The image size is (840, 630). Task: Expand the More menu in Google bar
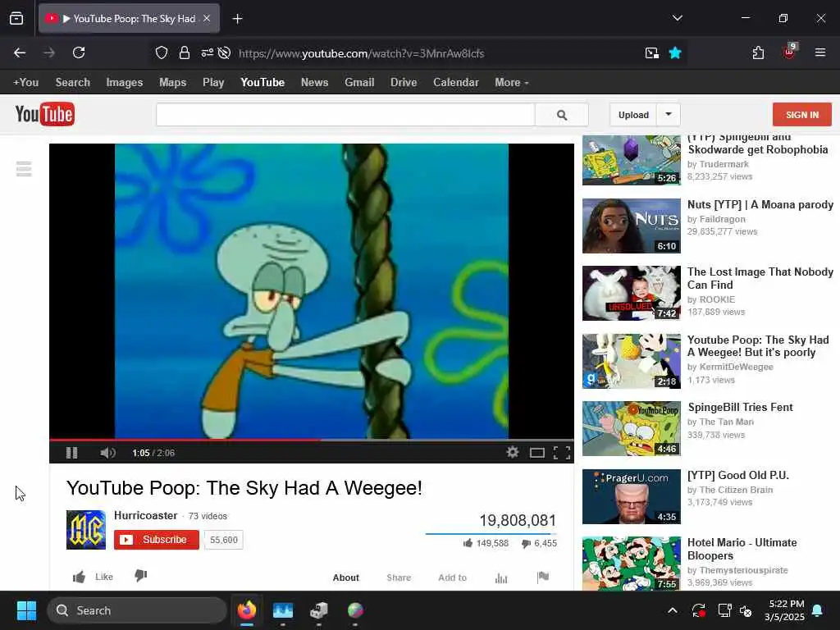point(512,83)
